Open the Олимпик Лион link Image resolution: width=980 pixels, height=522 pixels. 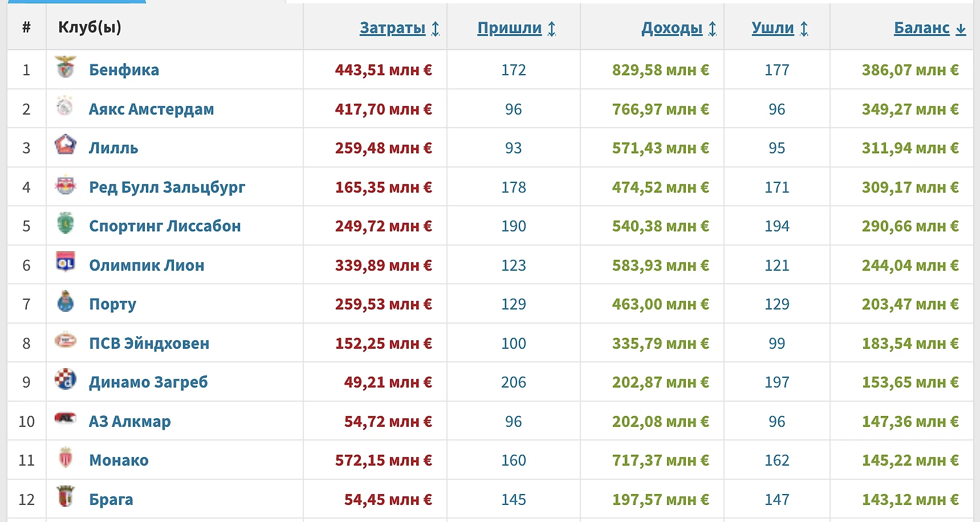tap(147, 265)
